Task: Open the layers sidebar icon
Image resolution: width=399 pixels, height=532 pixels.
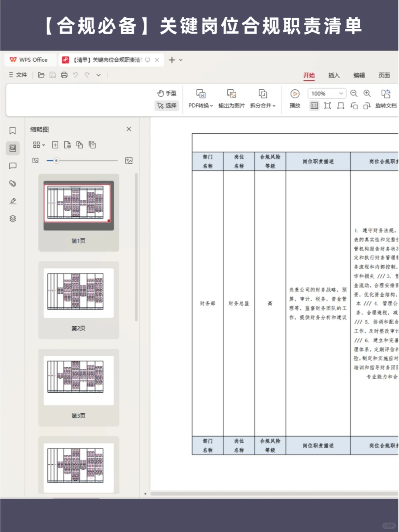Action: [x=13, y=219]
